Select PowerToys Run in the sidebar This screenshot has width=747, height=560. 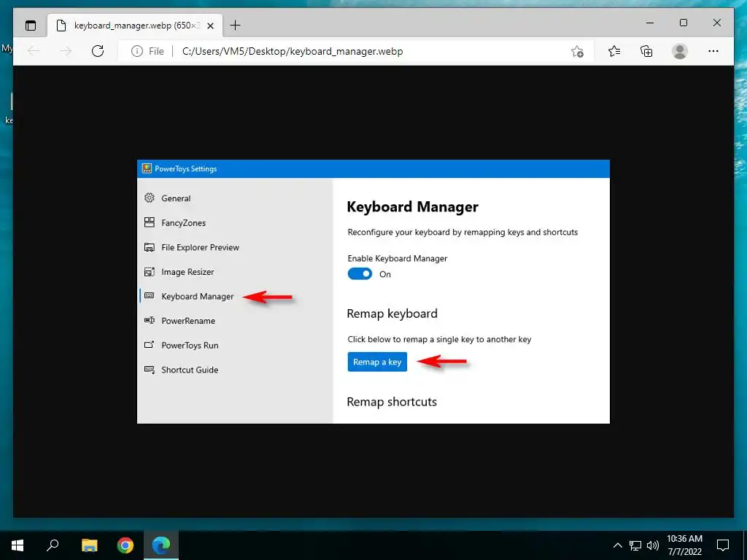click(190, 345)
